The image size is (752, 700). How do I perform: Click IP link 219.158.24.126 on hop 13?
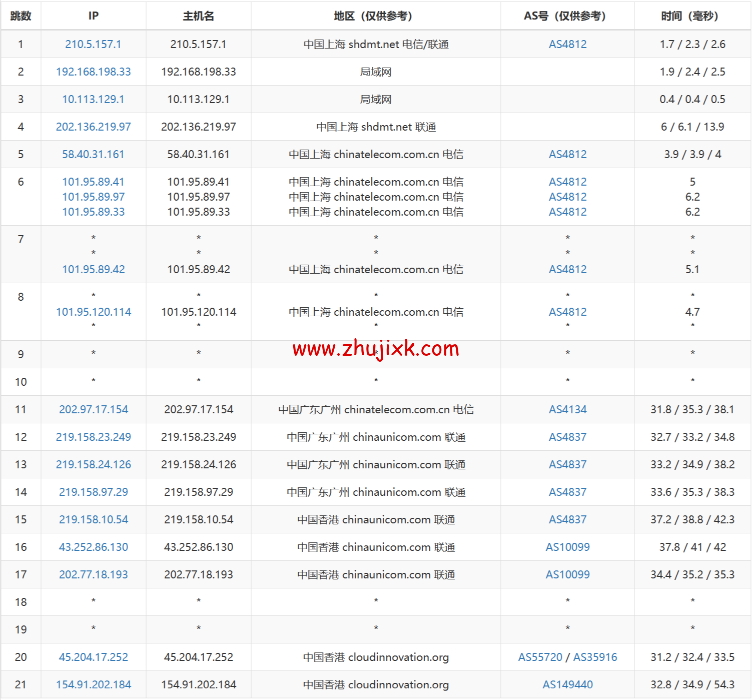click(x=93, y=464)
